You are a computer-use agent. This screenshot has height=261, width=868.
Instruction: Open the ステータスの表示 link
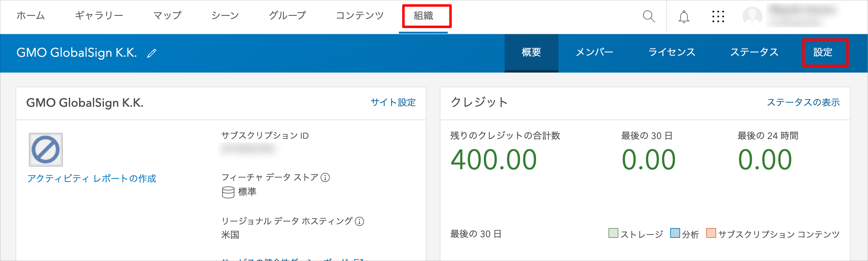pyautogui.click(x=803, y=102)
